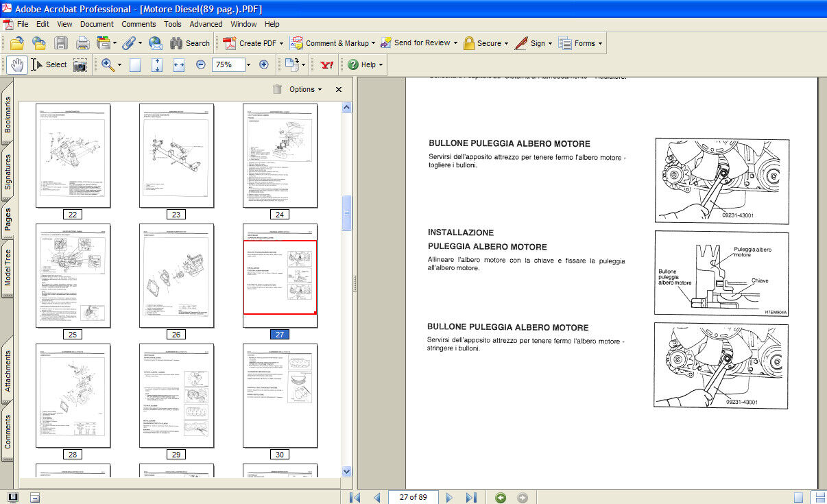Close the Pages panel
This screenshot has width=827, height=504.
click(x=339, y=89)
